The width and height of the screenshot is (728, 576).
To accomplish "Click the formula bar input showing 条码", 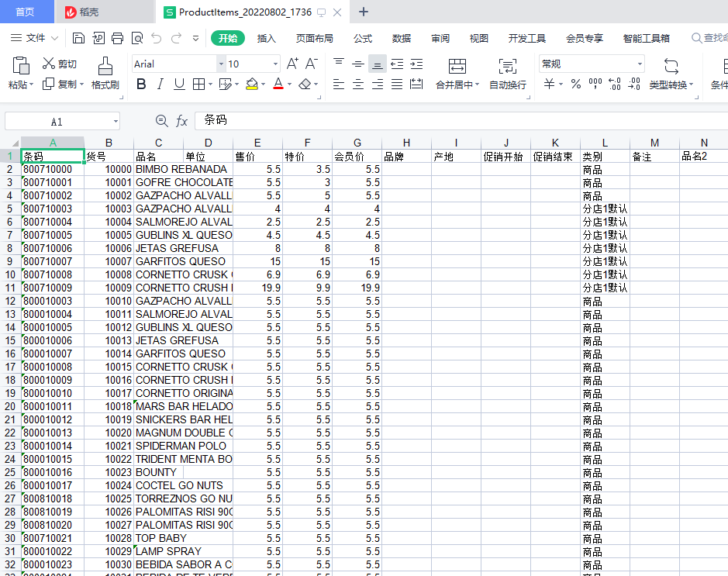I will tap(461, 121).
